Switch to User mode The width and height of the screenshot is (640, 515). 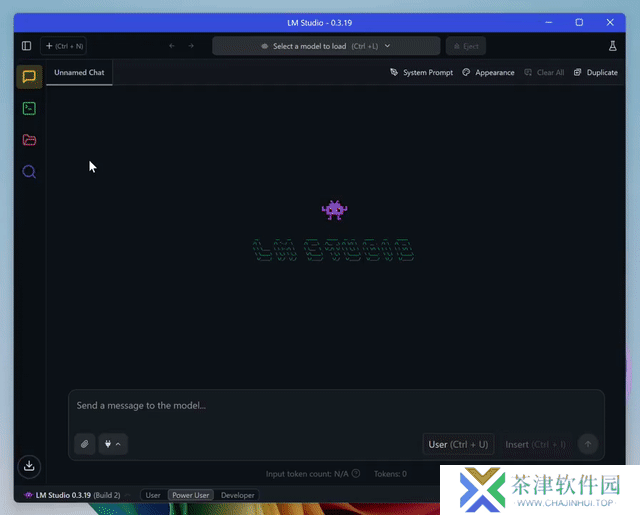pyautogui.click(x=153, y=495)
